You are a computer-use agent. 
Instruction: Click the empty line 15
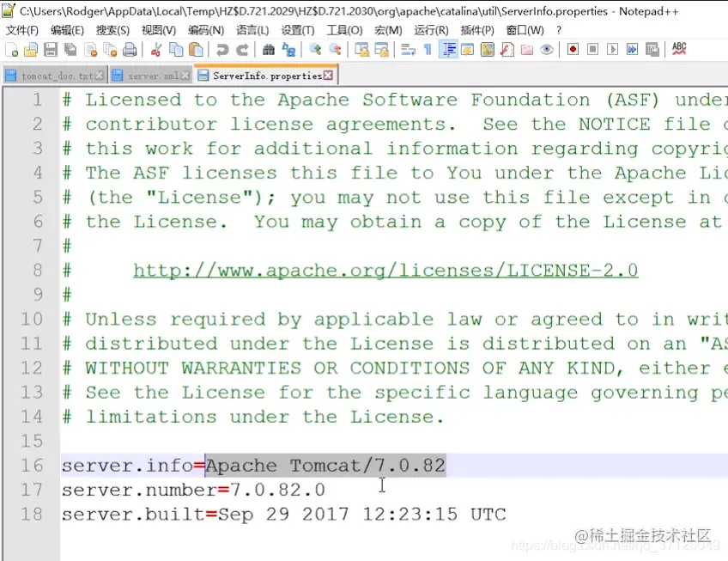394,441
